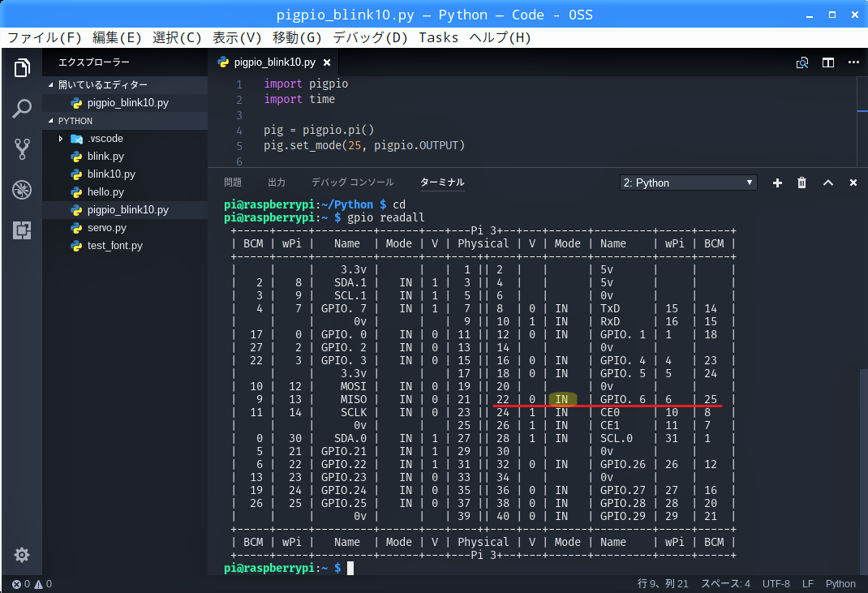
Task: Expand the .vscode folder
Action: point(61,139)
